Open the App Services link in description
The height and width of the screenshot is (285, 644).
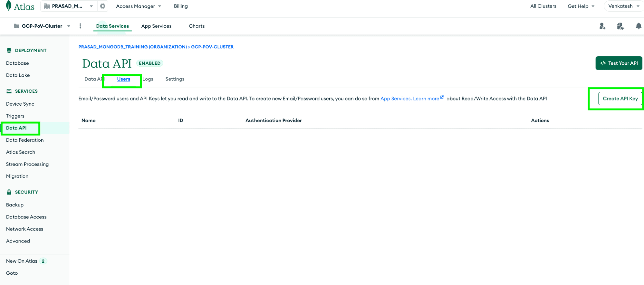coord(396,99)
